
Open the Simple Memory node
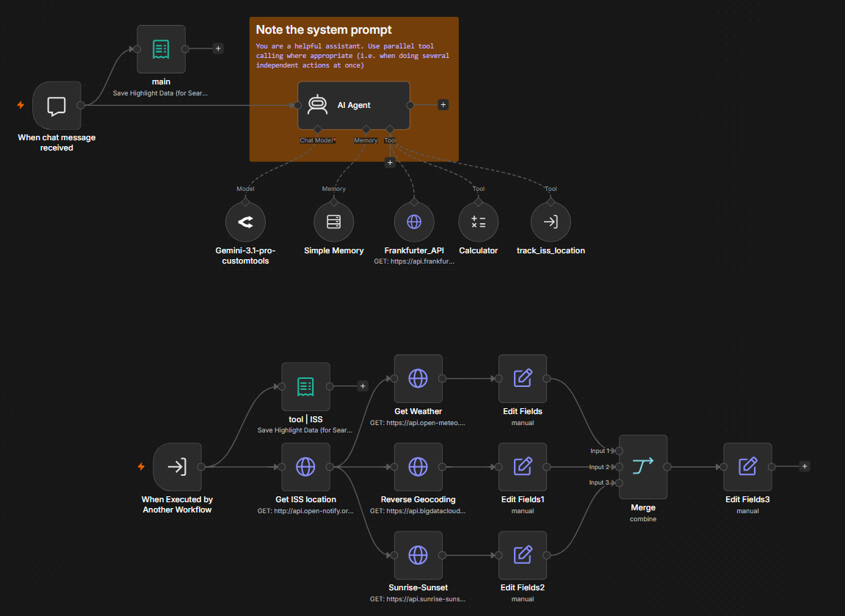click(x=333, y=222)
